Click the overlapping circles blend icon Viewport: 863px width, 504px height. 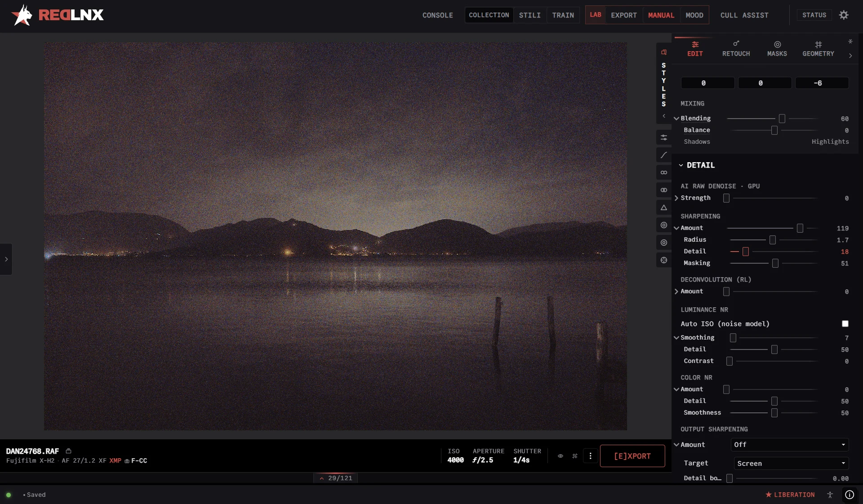pos(663,190)
